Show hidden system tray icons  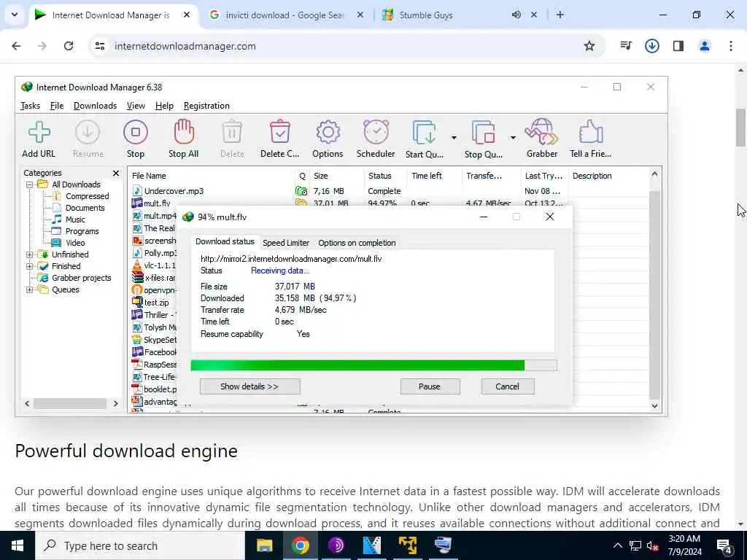(617, 545)
